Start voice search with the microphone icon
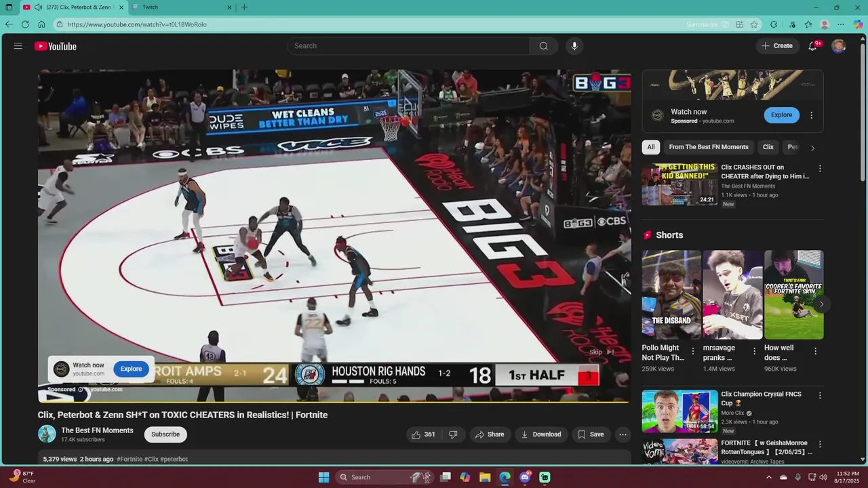Viewport: 868px width, 488px height. point(574,46)
